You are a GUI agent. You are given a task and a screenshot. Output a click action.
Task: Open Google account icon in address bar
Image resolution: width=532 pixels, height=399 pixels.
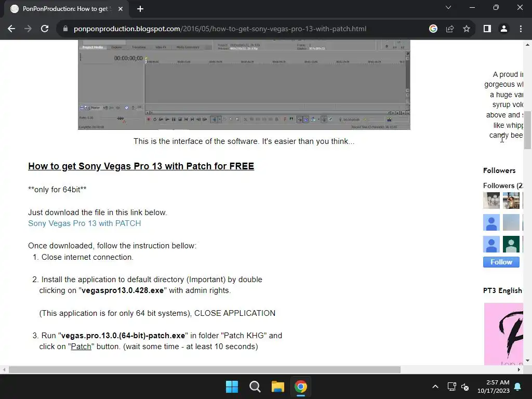pos(433,29)
